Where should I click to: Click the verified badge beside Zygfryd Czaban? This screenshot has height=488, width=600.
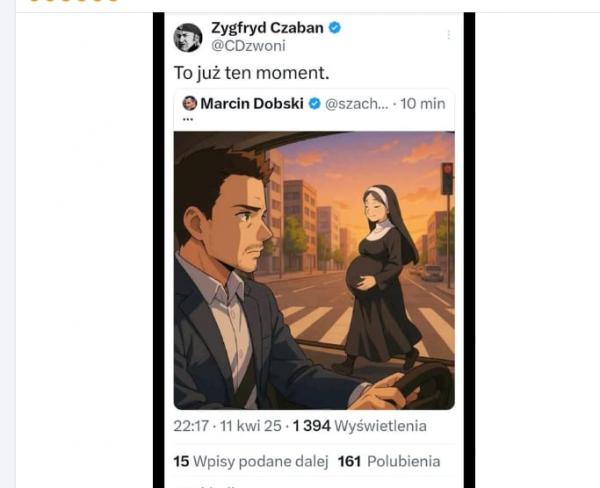pos(335,28)
